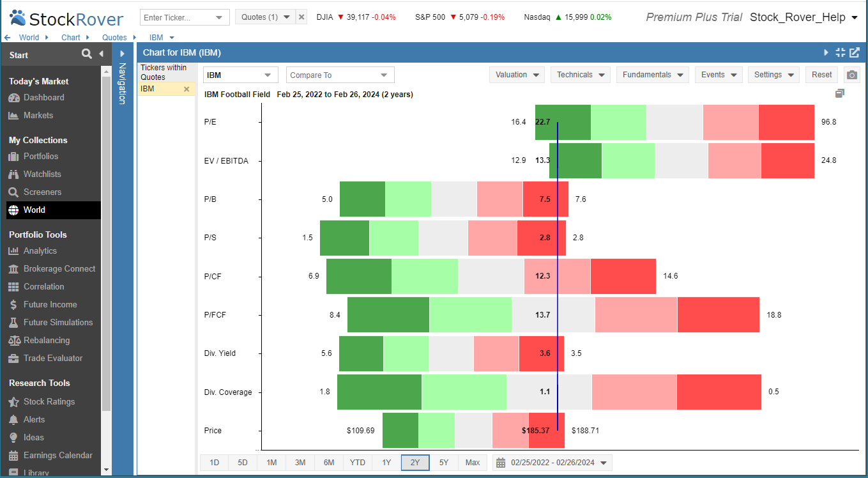This screenshot has height=478, width=868.
Task: Open Future Income tool
Action: [x=50, y=305]
